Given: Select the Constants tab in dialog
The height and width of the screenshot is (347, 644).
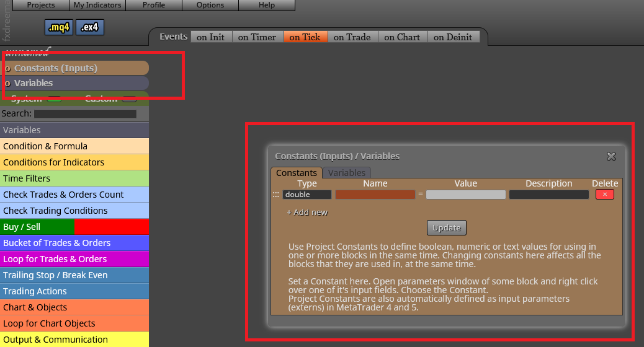Looking at the screenshot, I should click(x=296, y=173).
